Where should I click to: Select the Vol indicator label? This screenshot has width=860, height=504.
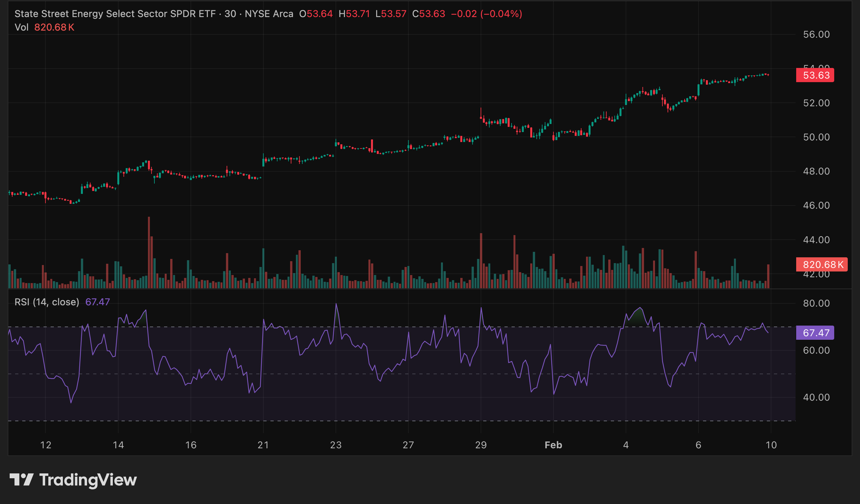click(22, 27)
